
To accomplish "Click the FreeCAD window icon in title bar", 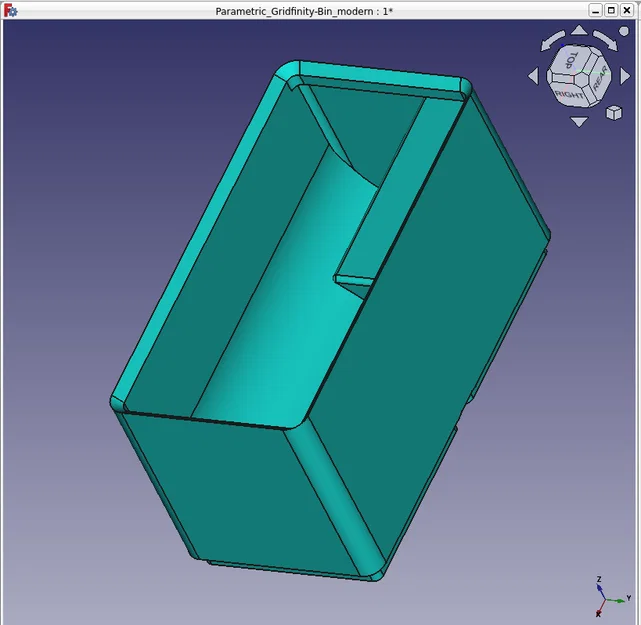I will click(10, 11).
